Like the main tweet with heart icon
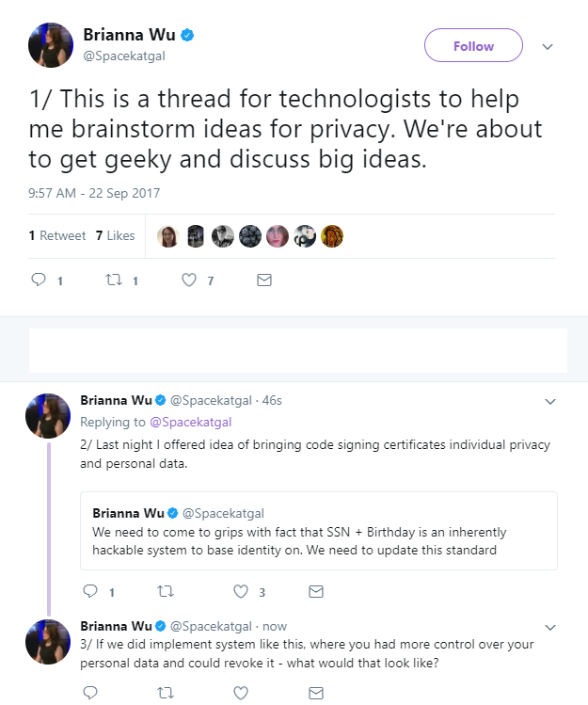This screenshot has width=588, height=705. pyautogui.click(x=189, y=280)
